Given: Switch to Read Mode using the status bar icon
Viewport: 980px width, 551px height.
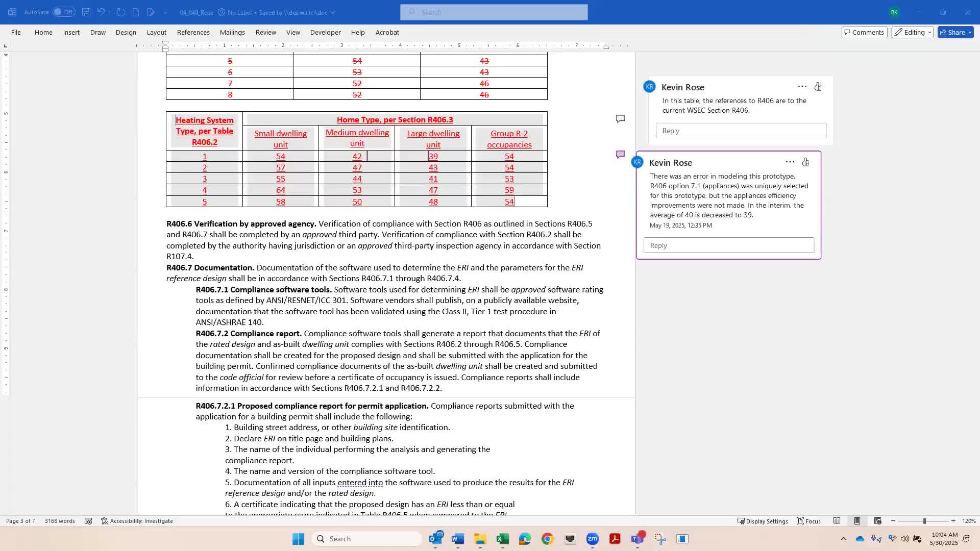Looking at the screenshot, I should [837, 521].
